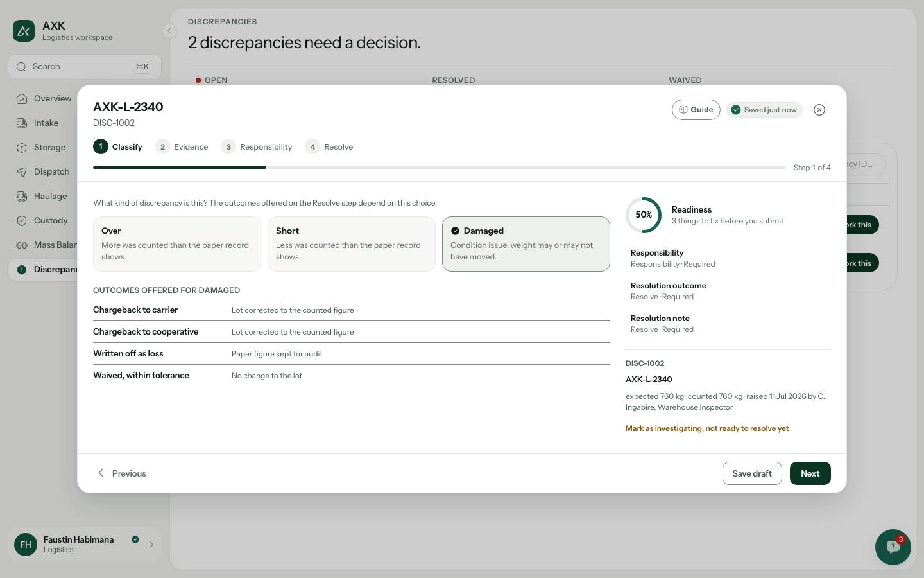The height and width of the screenshot is (578, 924).
Task: Go to the Resolve step
Action: pos(329,147)
